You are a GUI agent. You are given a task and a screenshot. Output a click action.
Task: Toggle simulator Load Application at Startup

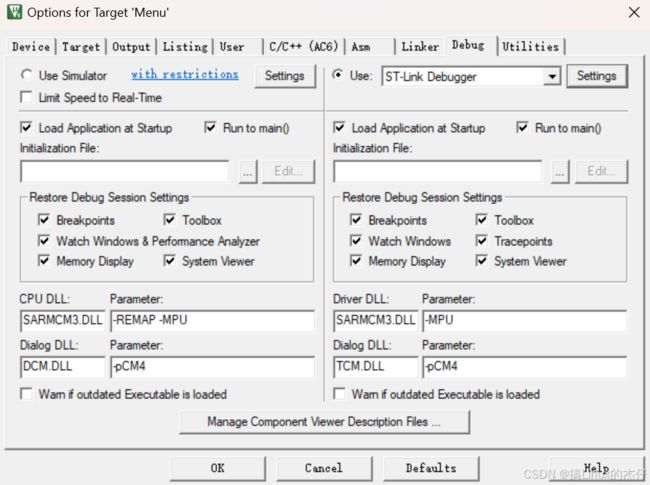click(26, 128)
